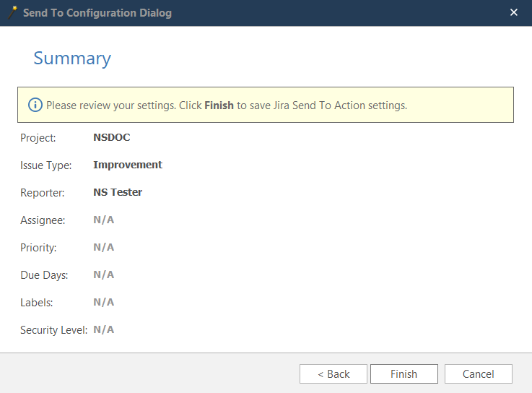Viewport: 532px width, 393px height.
Task: Click the wand icon in title bar
Action: click(x=12, y=12)
